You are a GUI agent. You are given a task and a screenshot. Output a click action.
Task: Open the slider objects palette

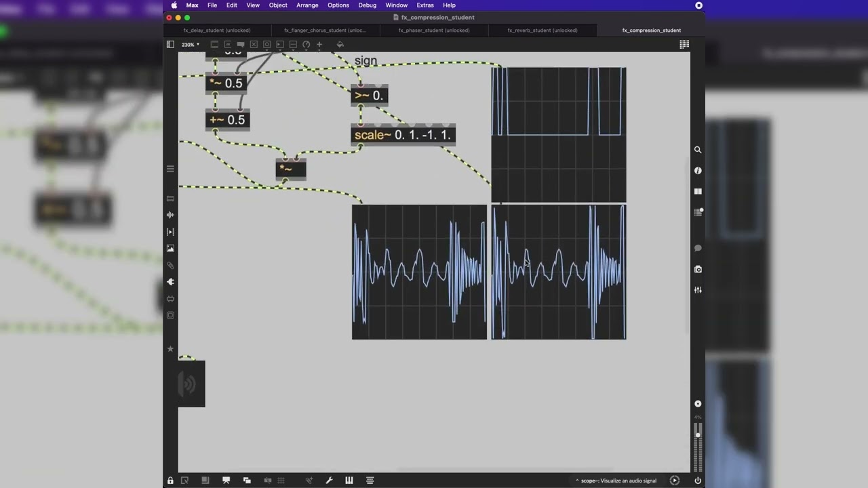[293, 45]
